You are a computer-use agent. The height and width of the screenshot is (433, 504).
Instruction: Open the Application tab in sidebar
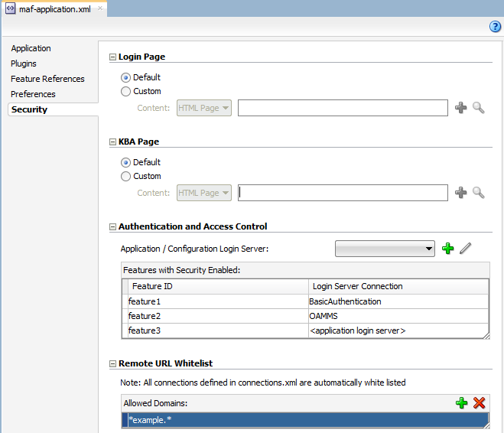[x=31, y=48]
